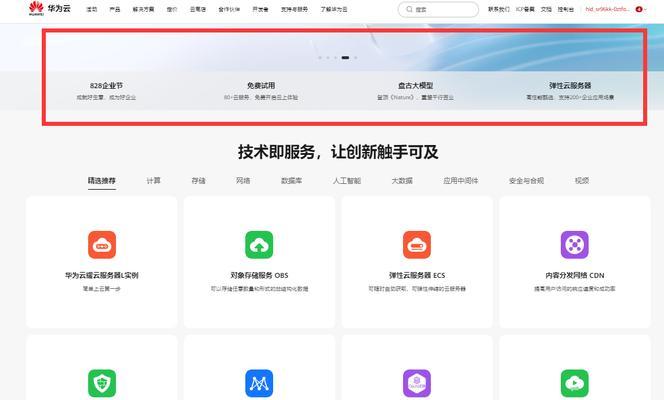664x400 pixels.
Task: Switch to the 人工智能 tab
Action: coord(347,181)
